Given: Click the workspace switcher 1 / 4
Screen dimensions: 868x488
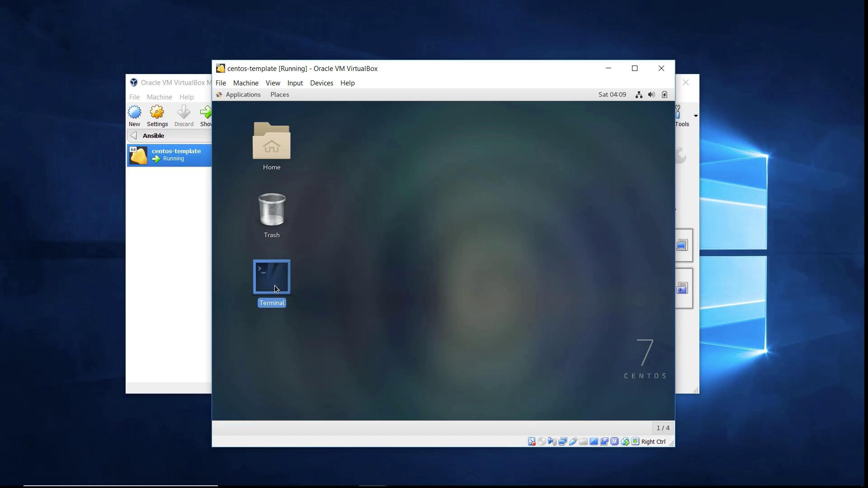Looking at the screenshot, I should coord(663,428).
